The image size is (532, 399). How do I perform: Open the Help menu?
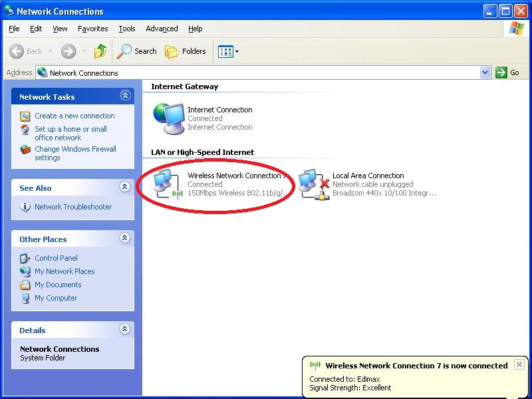tap(195, 29)
